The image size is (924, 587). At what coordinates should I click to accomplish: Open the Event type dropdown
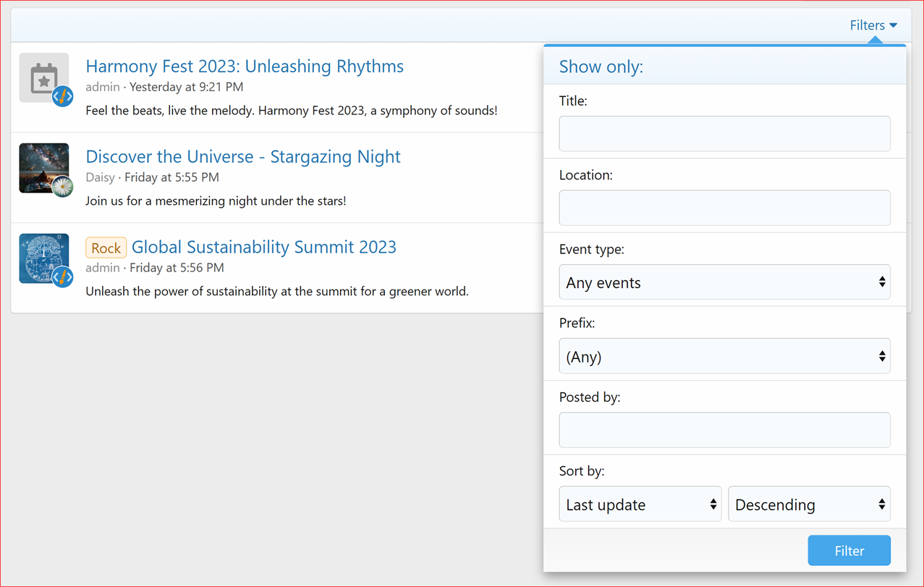tap(724, 282)
